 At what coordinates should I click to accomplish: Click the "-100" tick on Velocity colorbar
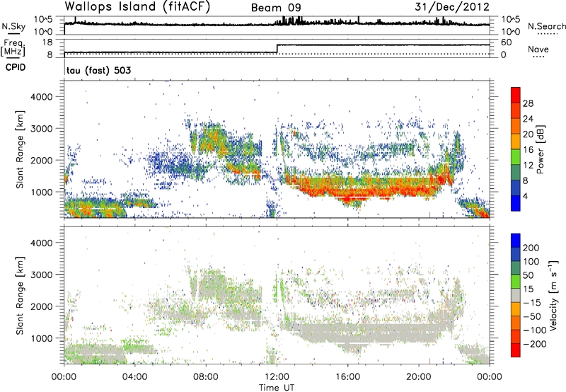534,330
